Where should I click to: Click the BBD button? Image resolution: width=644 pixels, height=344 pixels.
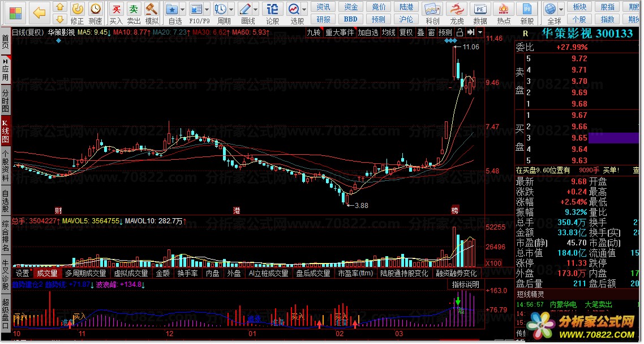point(350,19)
